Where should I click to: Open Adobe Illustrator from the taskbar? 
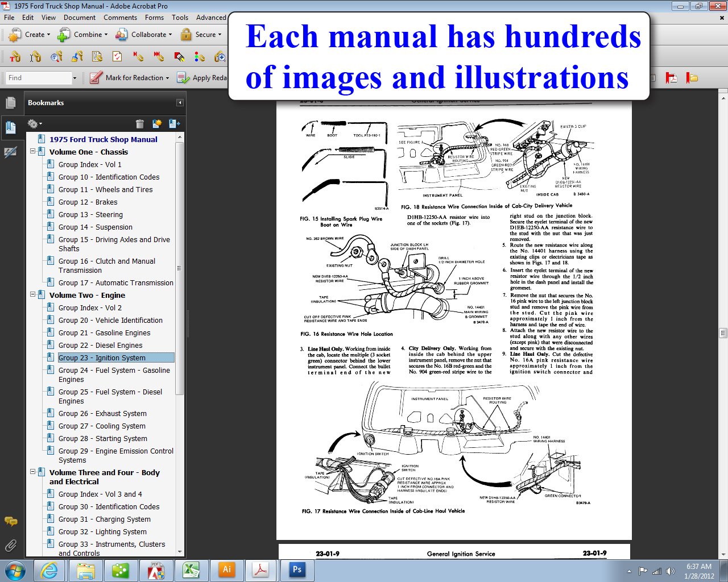click(x=226, y=569)
